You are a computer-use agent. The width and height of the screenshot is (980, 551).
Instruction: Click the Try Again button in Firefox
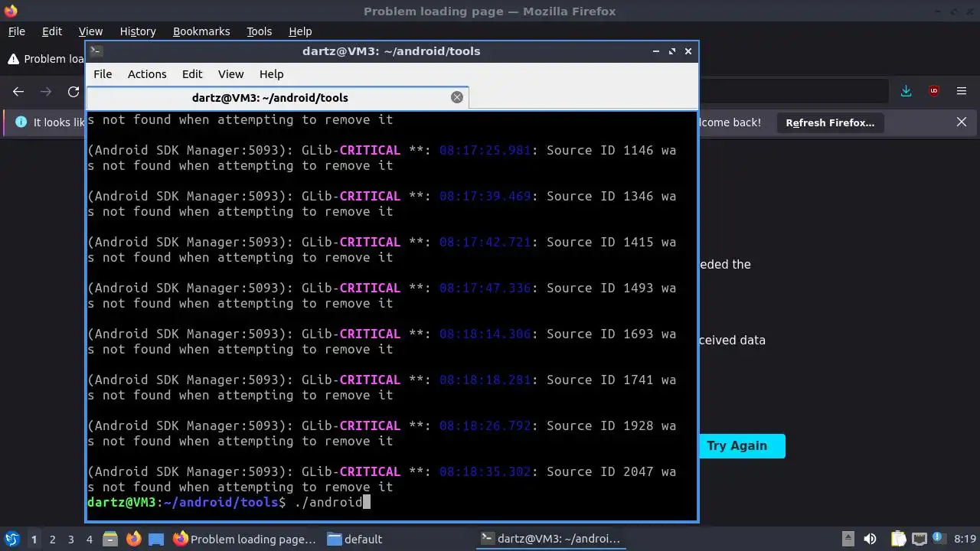(x=737, y=446)
